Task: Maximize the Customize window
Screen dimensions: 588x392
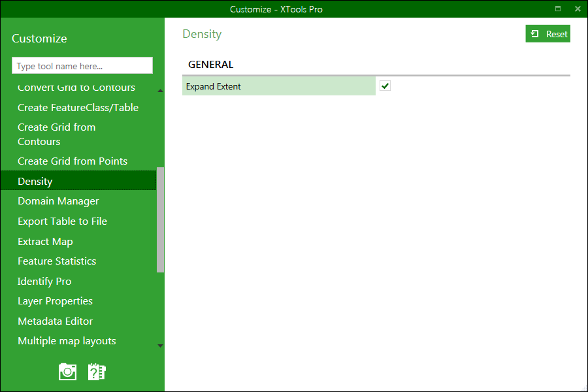Action: [558, 8]
